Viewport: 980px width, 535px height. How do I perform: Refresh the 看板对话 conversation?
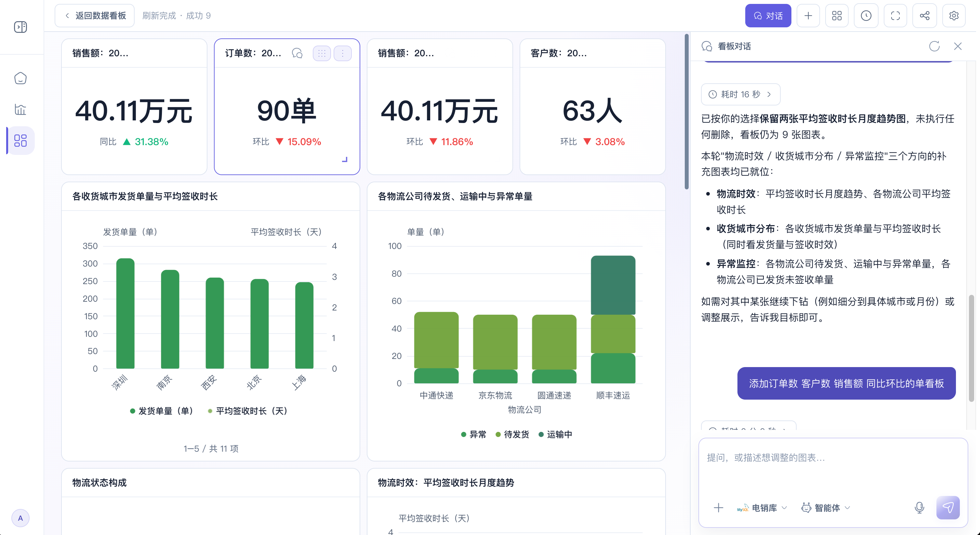[934, 47]
